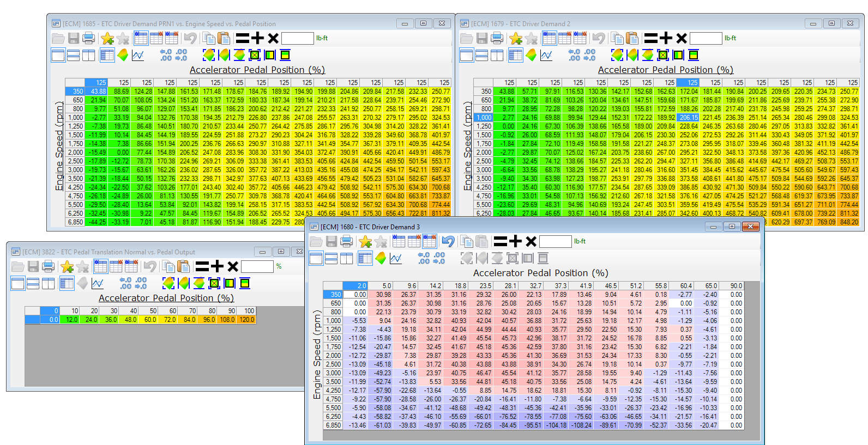Select the 120.0 cell in ETC Pedal Translation table
This screenshot has width=868, height=445.
[246, 320]
